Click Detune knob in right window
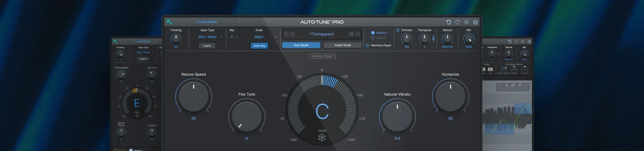Screen dimensions: 644x151 tap(509, 54)
